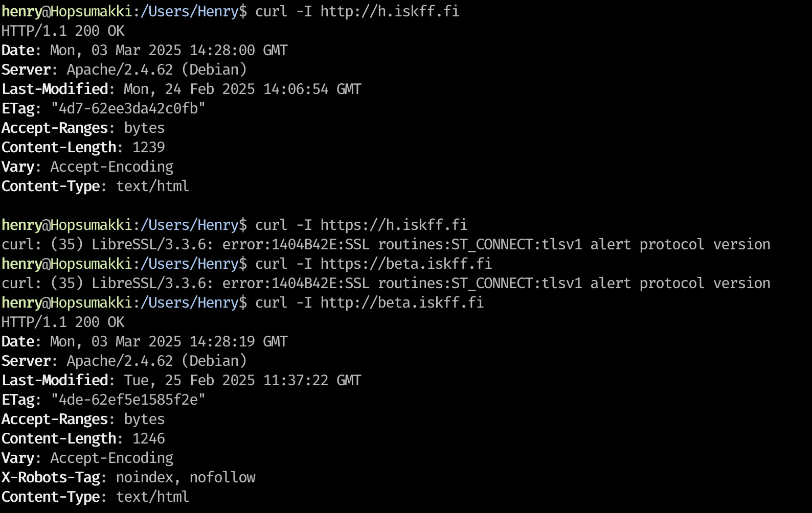Click the https://h.iskff.fi URL
The image size is (812, 513).
[394, 225]
